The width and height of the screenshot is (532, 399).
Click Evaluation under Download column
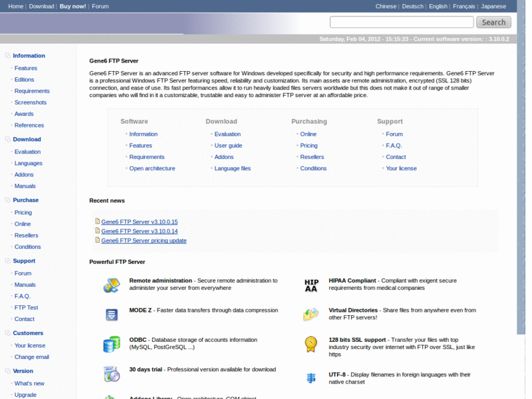227,134
